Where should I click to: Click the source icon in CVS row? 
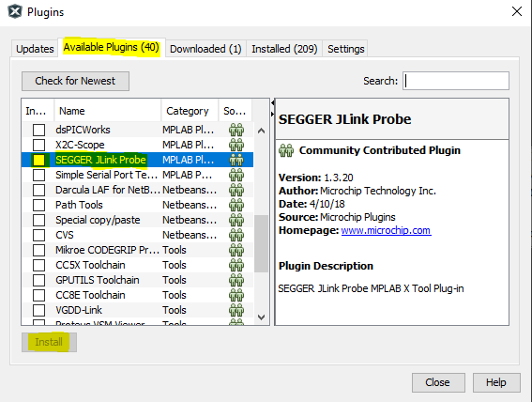(236, 235)
